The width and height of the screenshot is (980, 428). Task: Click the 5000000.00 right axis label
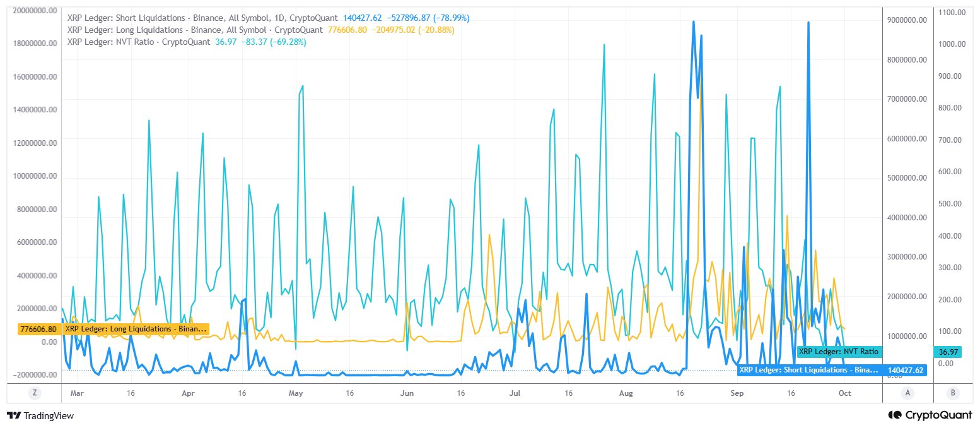click(906, 178)
